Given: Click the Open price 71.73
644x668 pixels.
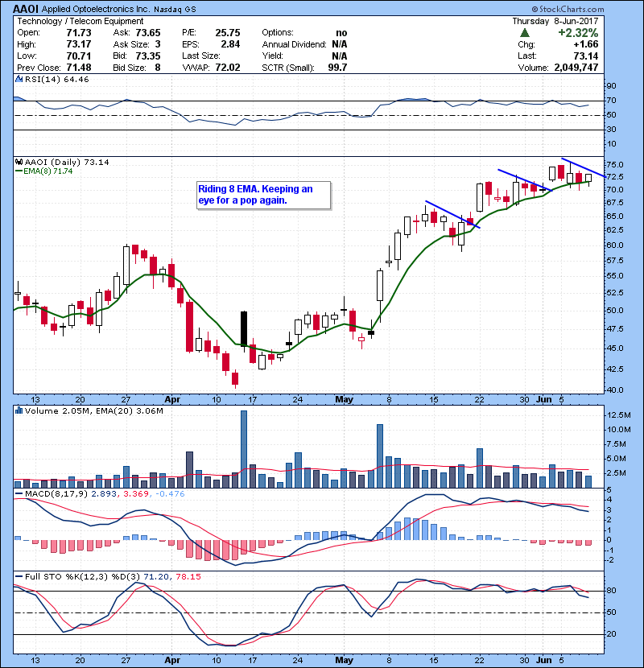Looking at the screenshot, I should 79,33.
